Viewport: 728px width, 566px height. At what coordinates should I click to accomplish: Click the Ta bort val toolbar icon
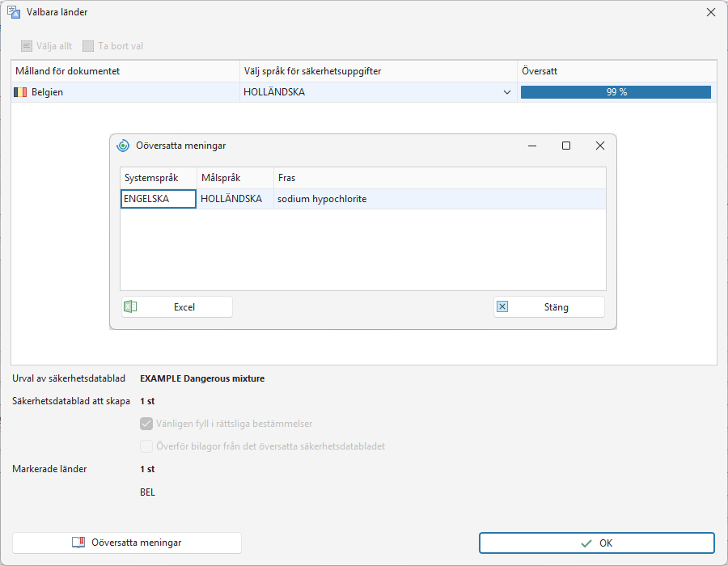pyautogui.click(x=88, y=46)
